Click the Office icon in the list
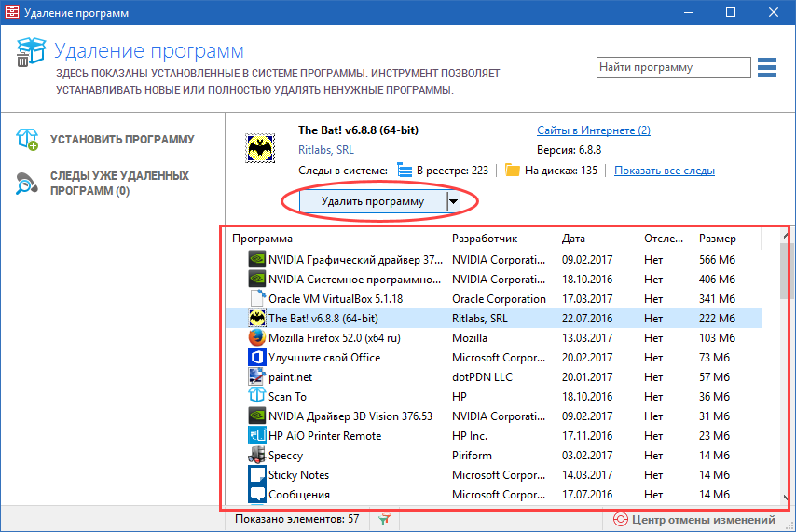 coord(257,358)
